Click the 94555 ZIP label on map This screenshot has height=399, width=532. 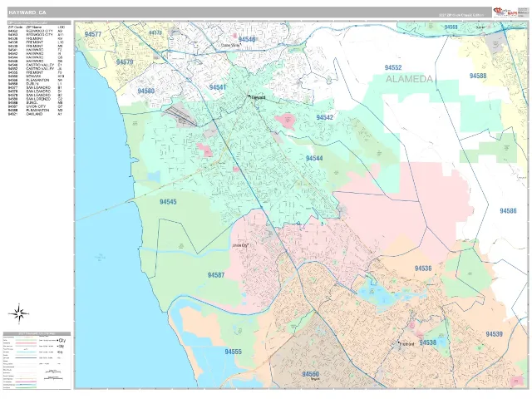(233, 352)
